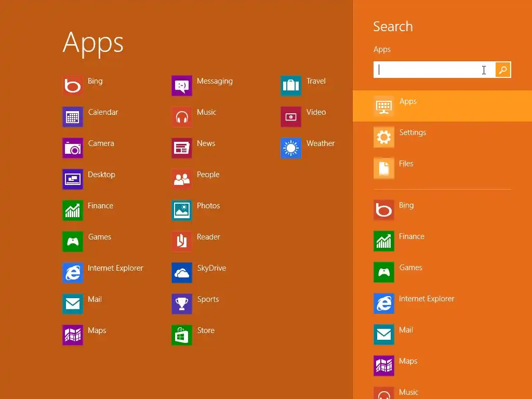This screenshot has width=532, height=399.
Task: Open the Weather sun icon
Action: [291, 148]
